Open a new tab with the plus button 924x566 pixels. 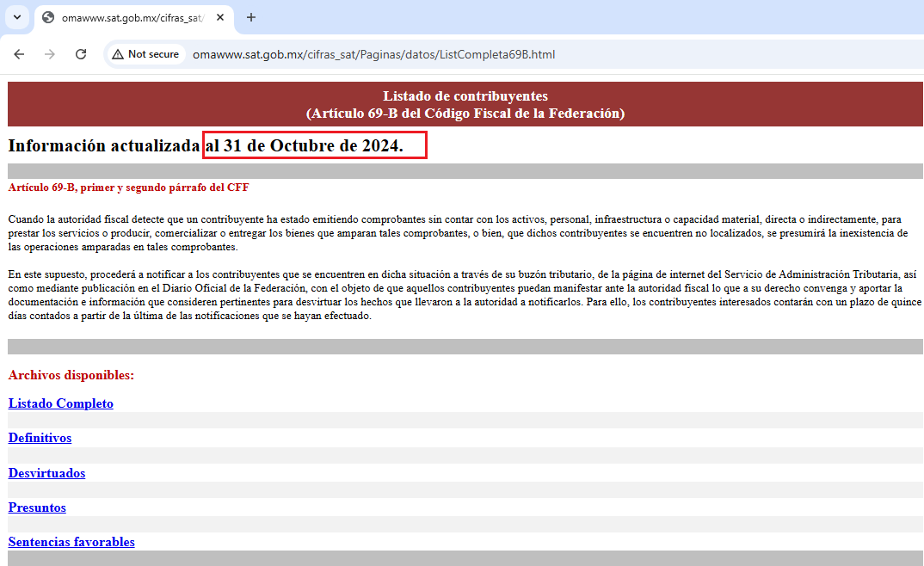click(251, 18)
